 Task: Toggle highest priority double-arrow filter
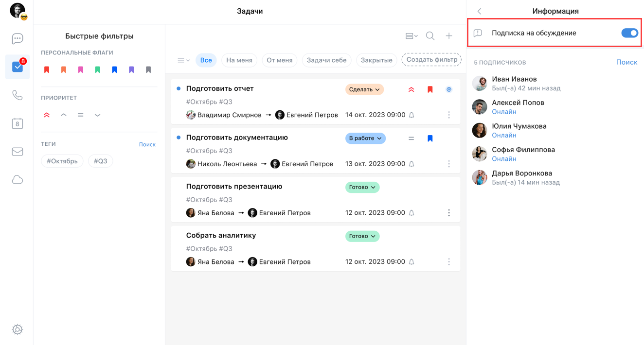[47, 115]
